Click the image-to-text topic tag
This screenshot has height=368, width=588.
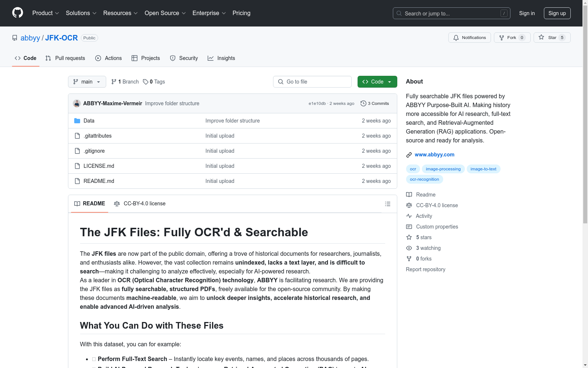point(483,169)
